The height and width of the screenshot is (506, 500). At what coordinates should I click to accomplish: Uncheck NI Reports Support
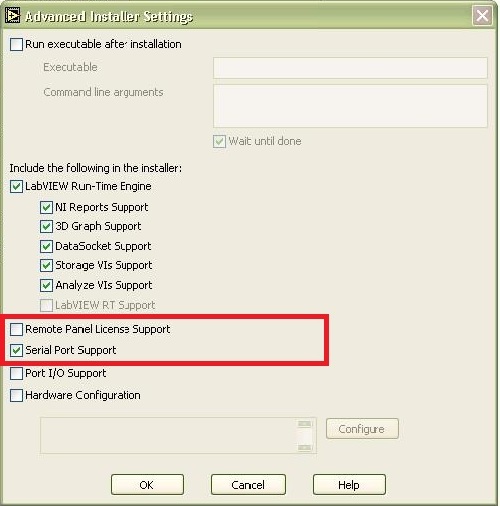[46, 207]
